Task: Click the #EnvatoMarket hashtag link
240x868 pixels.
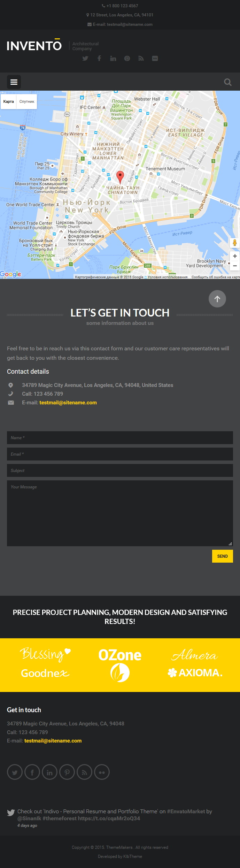Action: [186, 811]
